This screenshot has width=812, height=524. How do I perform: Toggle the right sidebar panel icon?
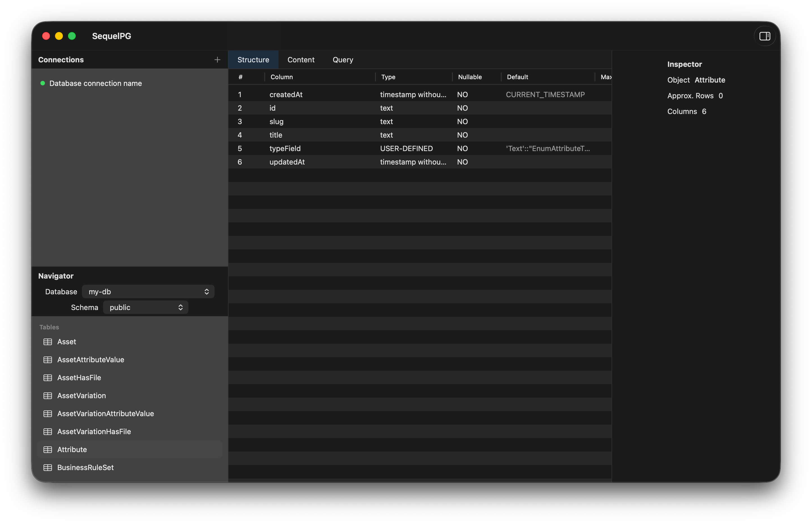[x=764, y=36]
